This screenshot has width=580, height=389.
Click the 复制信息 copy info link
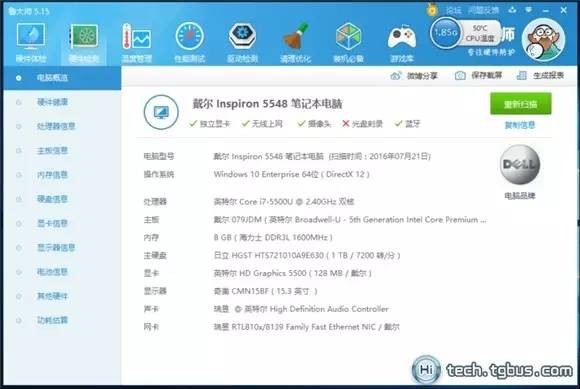click(x=520, y=125)
